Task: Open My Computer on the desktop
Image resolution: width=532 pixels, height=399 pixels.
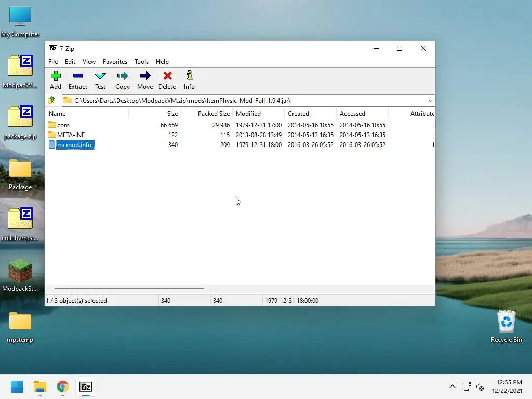Action: (20, 21)
